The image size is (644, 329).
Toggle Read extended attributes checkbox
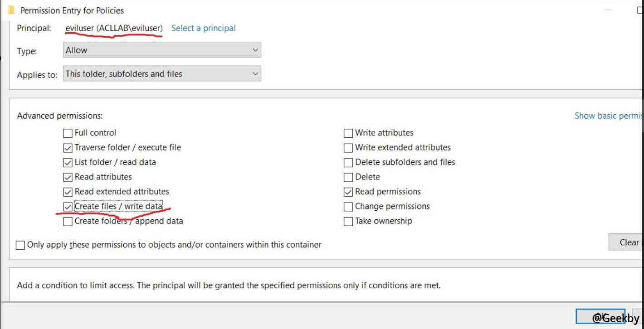[68, 192]
